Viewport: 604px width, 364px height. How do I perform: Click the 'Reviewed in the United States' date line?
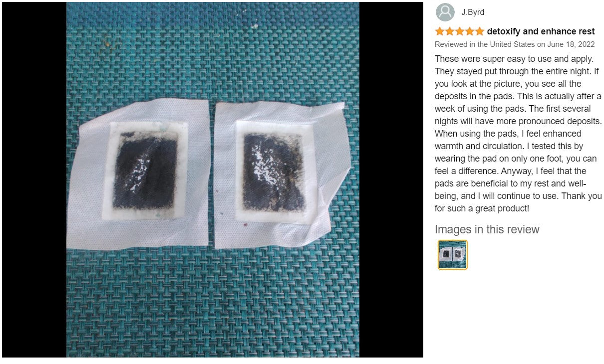pos(515,44)
